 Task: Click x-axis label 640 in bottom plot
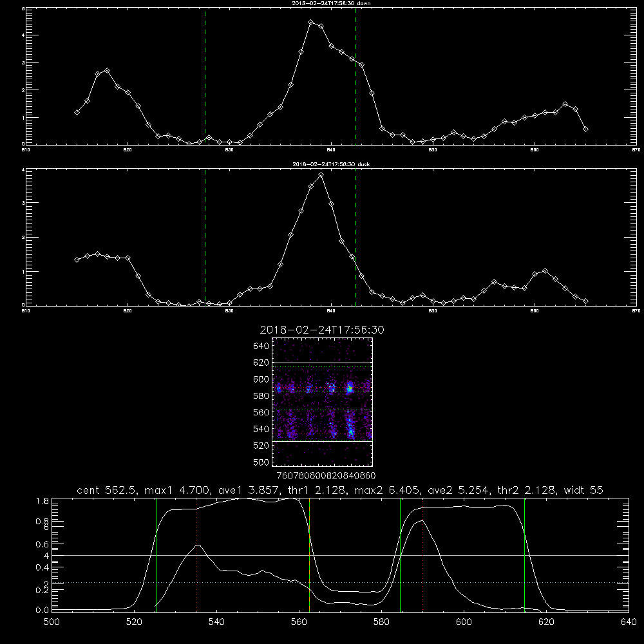pyautogui.click(x=629, y=622)
